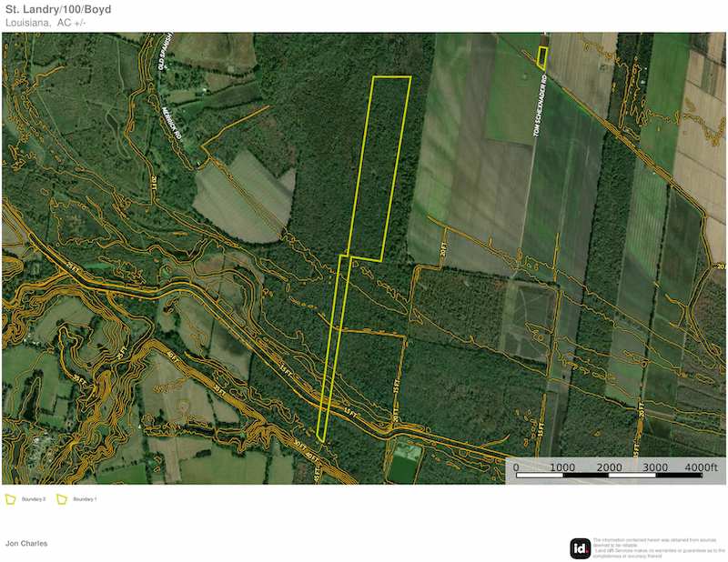Click the black 'id.' logo icon
The height and width of the screenshot is (562, 728).
pos(580,548)
